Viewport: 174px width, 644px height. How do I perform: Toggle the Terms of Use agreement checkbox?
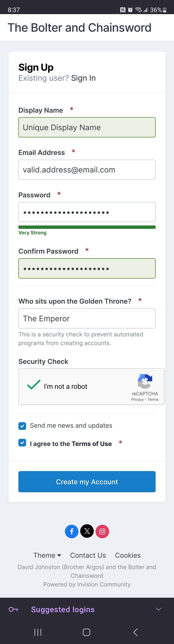click(x=22, y=443)
